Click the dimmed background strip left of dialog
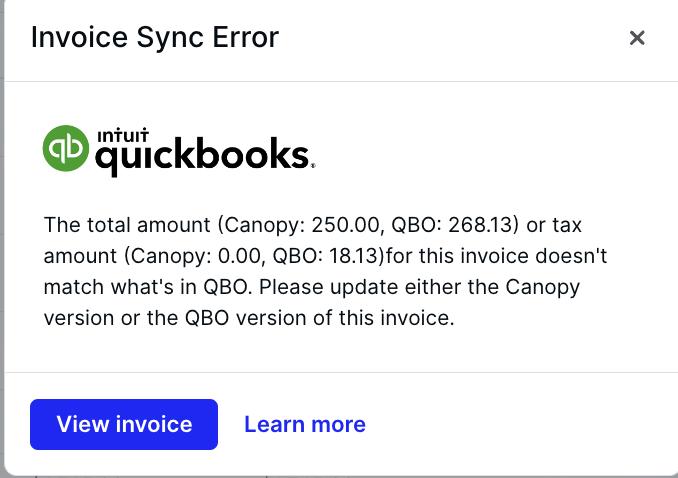 [2, 239]
